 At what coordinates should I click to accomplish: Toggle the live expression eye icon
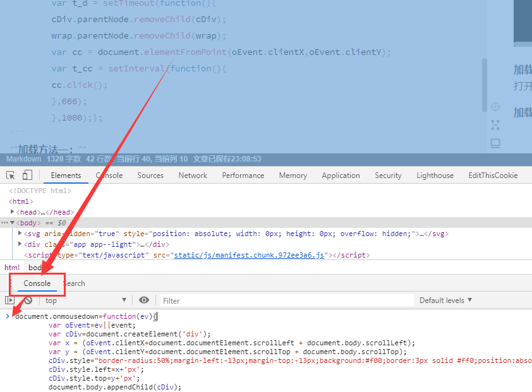coord(144,300)
